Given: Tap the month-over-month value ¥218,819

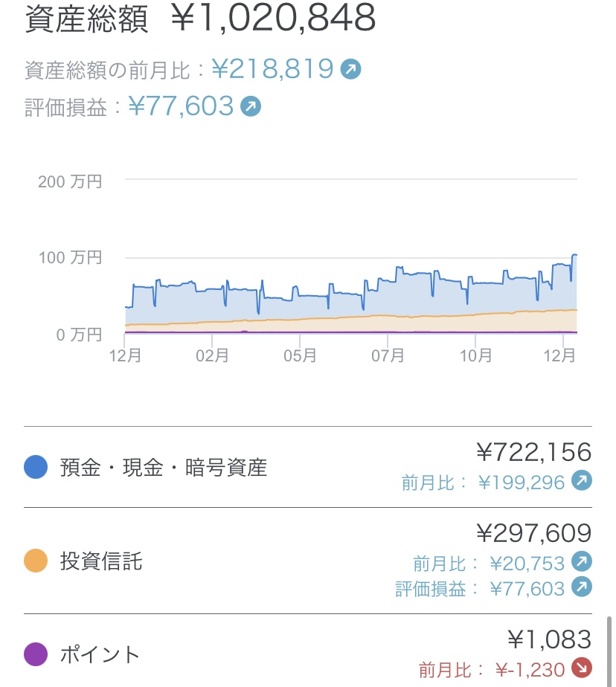Looking at the screenshot, I should point(272,69).
